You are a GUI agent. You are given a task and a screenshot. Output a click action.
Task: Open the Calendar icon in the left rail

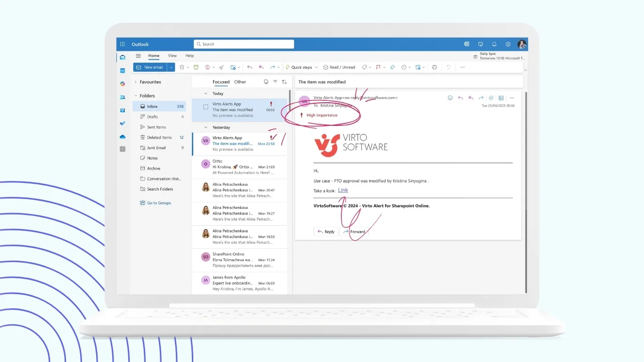click(x=122, y=70)
